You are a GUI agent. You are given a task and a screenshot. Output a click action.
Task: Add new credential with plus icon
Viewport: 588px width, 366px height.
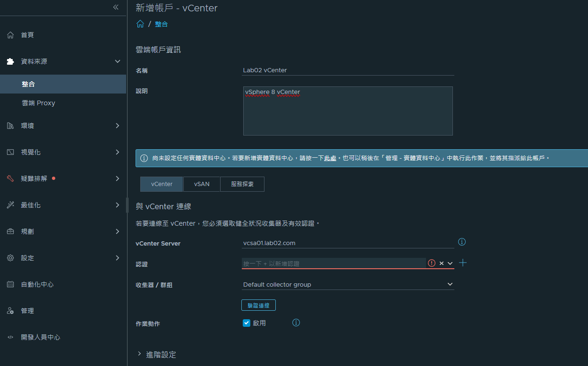click(x=463, y=263)
